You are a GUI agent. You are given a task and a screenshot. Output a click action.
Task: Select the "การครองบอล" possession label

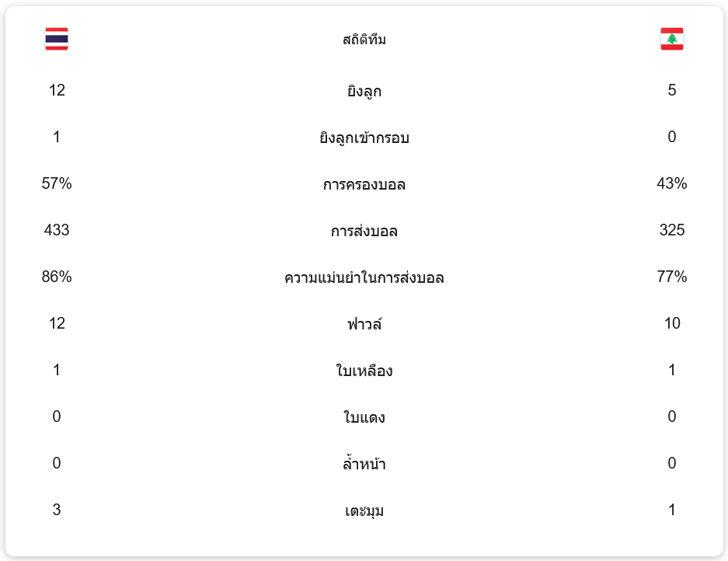pyautogui.click(x=364, y=184)
